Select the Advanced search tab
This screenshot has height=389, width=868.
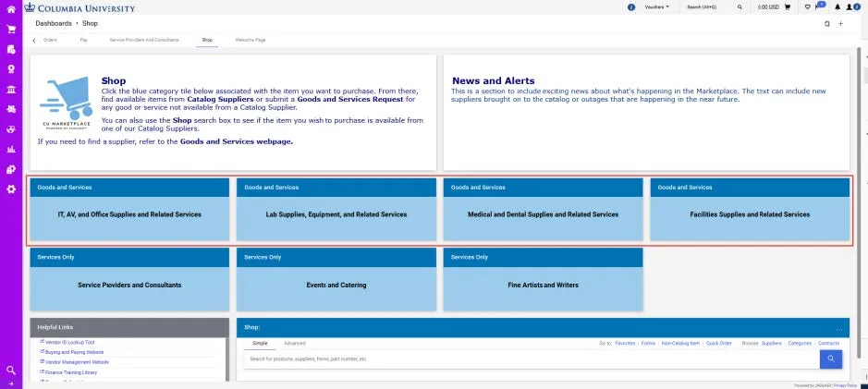click(x=295, y=343)
